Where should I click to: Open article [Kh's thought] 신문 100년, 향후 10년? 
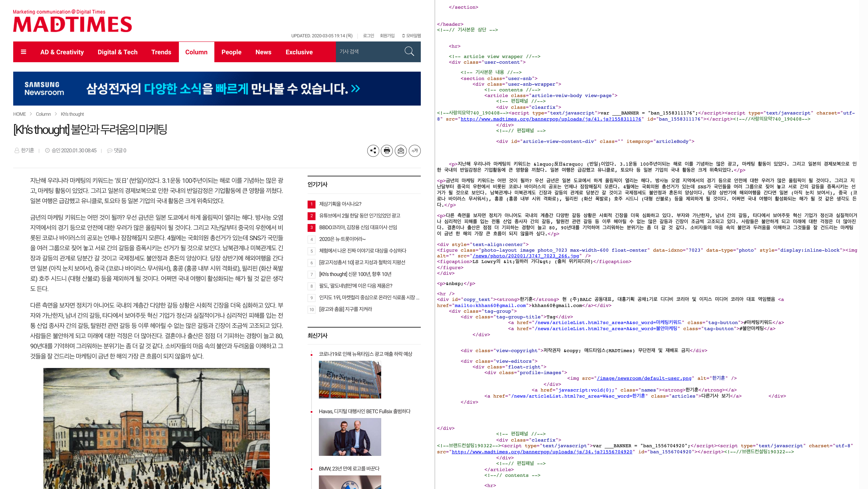tap(355, 274)
